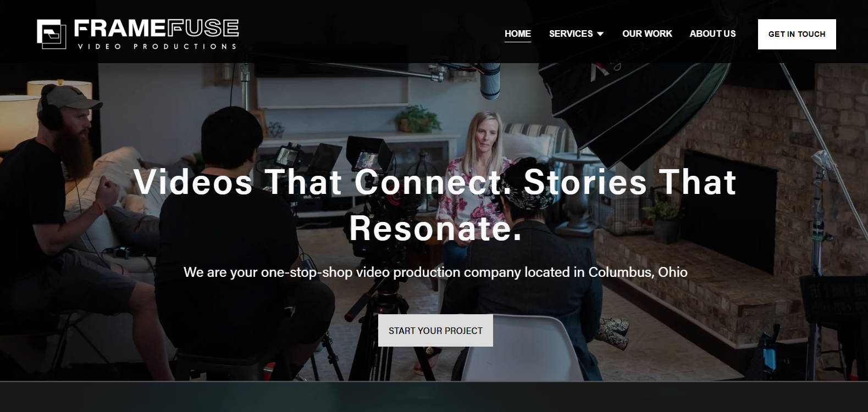Click START YOUR PROJECT button
This screenshot has width=868, height=412.
pos(435,330)
